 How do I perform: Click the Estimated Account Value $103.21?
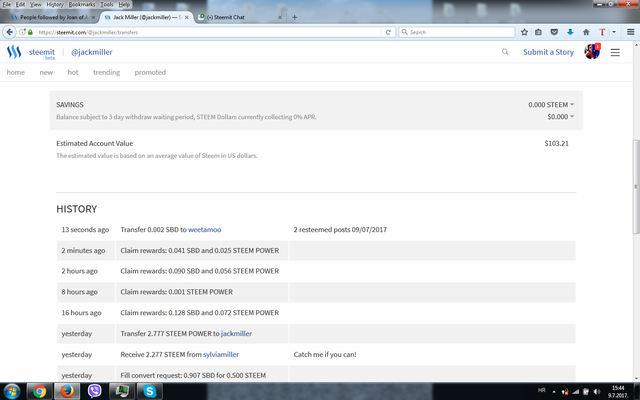[x=556, y=143]
